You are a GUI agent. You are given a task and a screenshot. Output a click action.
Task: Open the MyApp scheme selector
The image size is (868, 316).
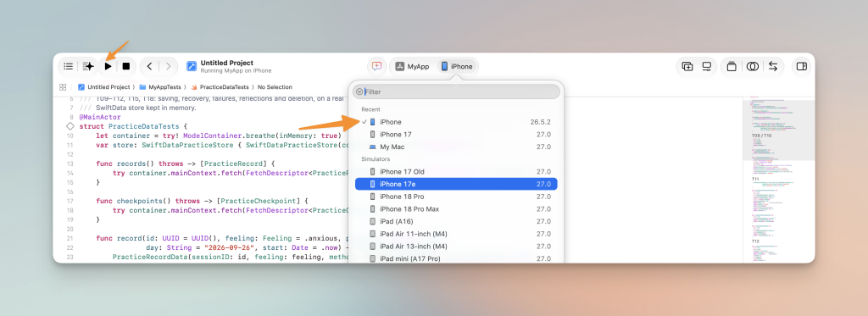(x=413, y=66)
